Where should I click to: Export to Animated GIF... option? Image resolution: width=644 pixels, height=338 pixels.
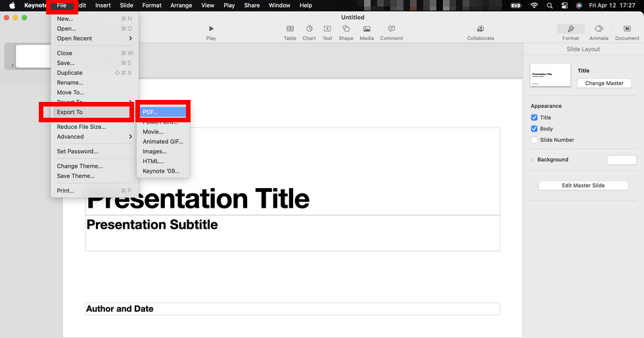point(163,141)
